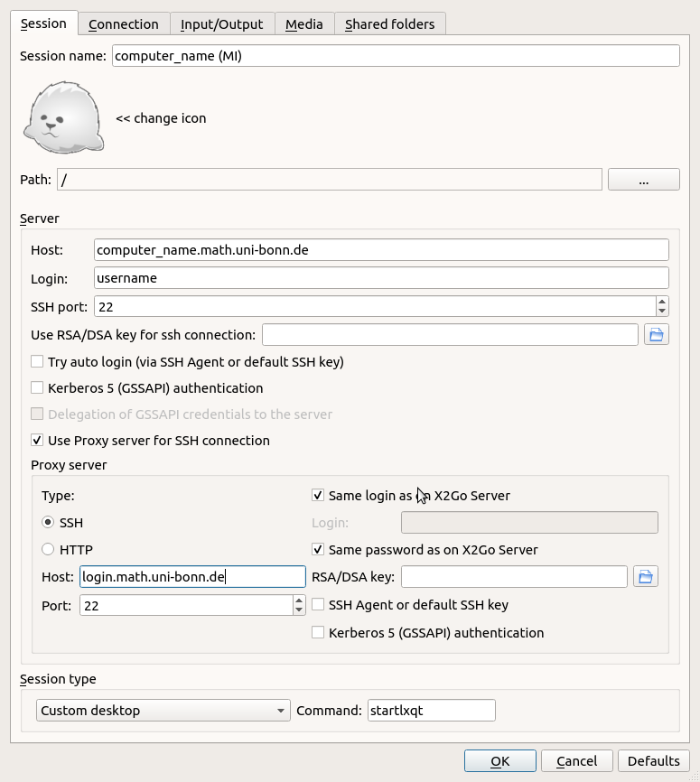Click the Defaults button

tap(654, 761)
